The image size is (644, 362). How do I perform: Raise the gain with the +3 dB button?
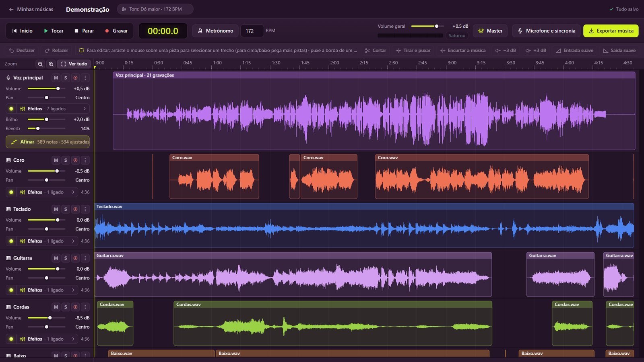click(536, 51)
